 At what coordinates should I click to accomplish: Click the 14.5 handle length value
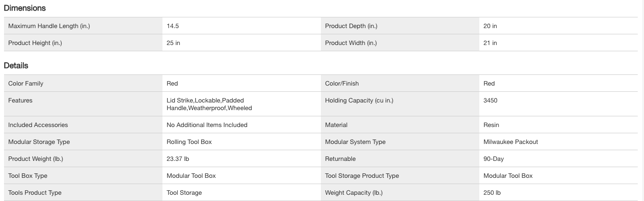173,26
